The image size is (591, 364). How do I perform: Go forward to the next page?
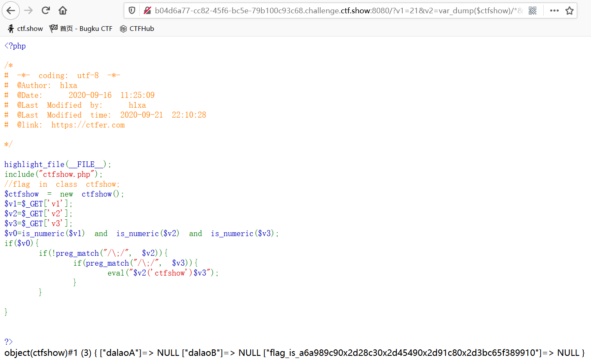tap(28, 10)
